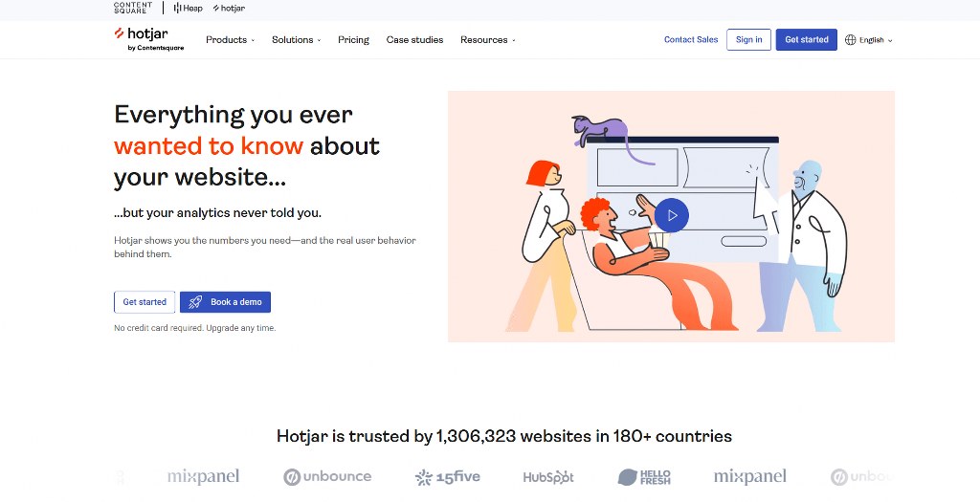Click 'No credit card required. Upgrade any time.'

click(x=194, y=328)
